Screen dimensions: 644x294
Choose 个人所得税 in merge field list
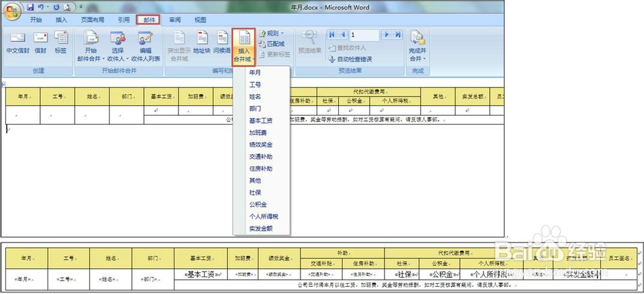(x=263, y=217)
